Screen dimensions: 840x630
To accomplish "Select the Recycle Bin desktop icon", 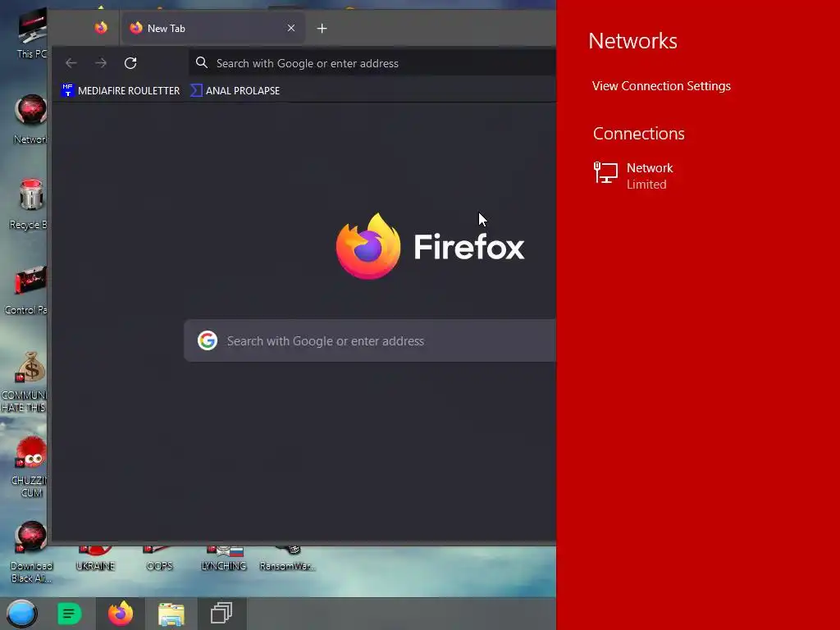I will point(30,205).
